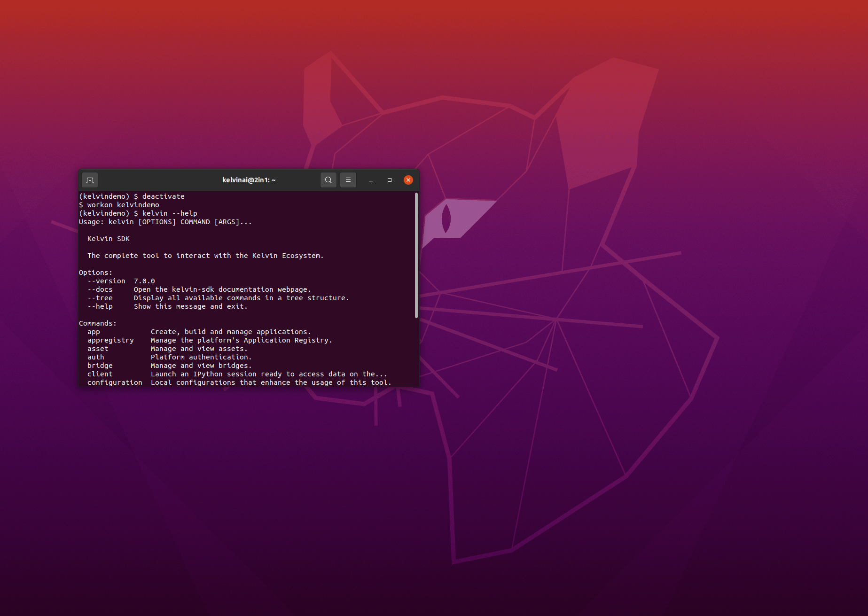Image resolution: width=868 pixels, height=616 pixels.
Task: Click the 'workon kelvindemo' line
Action: (120, 204)
